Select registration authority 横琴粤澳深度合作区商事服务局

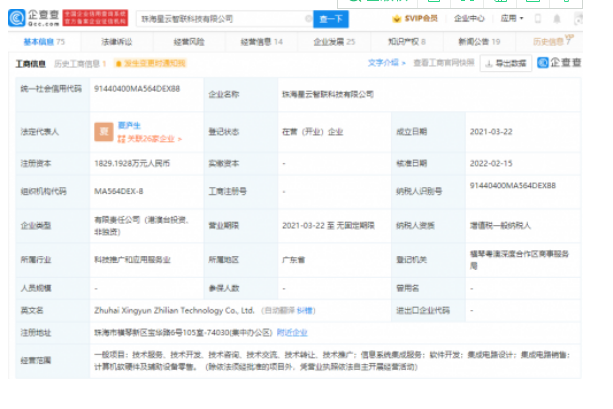click(519, 260)
